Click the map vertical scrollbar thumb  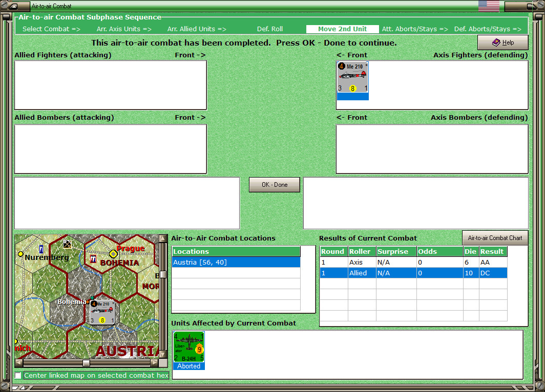pos(163,275)
